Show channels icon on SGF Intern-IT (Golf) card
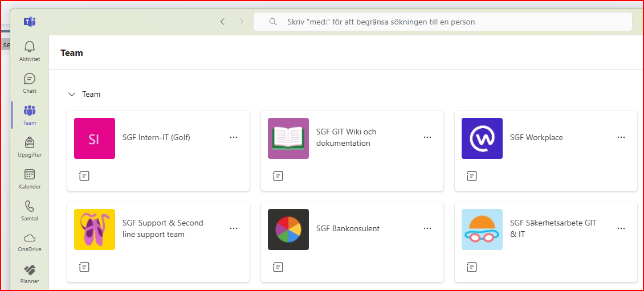644x291 pixels. point(84,176)
